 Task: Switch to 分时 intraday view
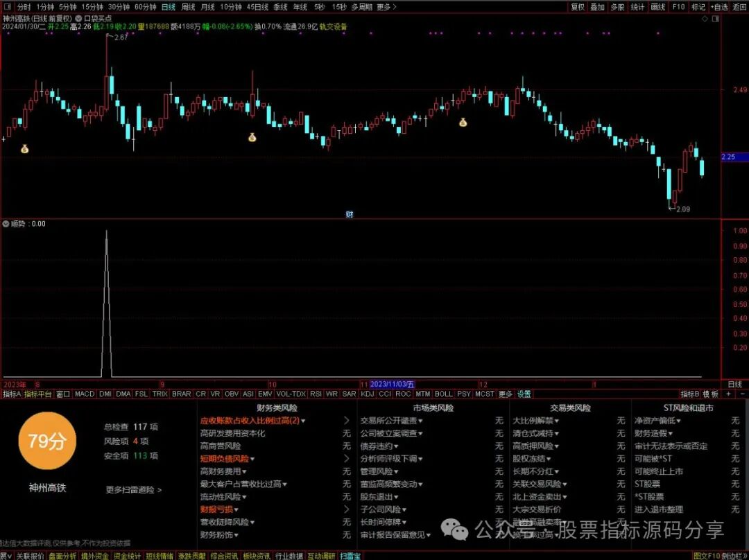tap(24, 7)
